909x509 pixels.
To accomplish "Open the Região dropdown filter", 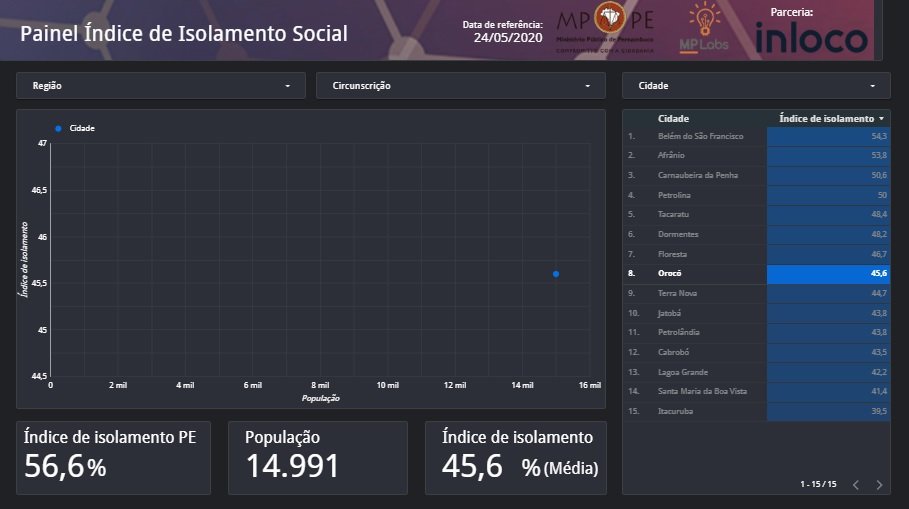I will [160, 86].
